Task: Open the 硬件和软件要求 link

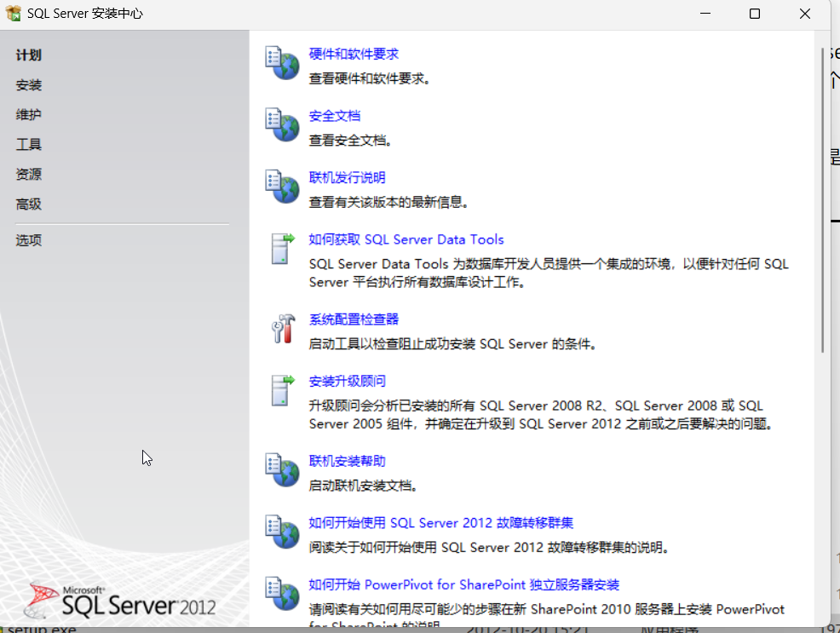Action: click(x=354, y=54)
